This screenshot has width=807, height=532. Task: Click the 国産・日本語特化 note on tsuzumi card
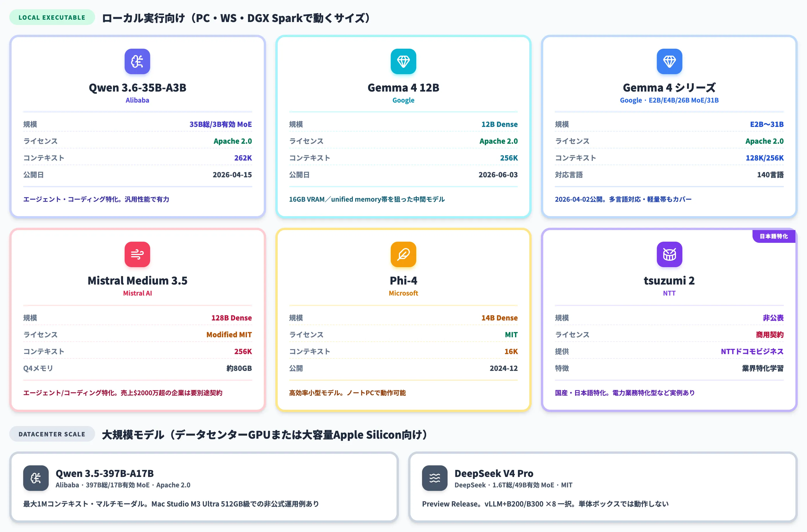[x=625, y=393]
